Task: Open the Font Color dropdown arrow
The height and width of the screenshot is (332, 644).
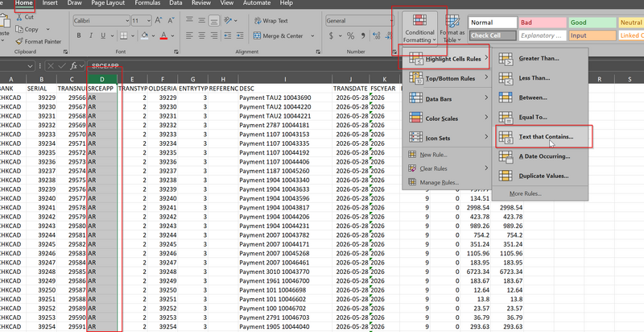Action: (x=172, y=35)
